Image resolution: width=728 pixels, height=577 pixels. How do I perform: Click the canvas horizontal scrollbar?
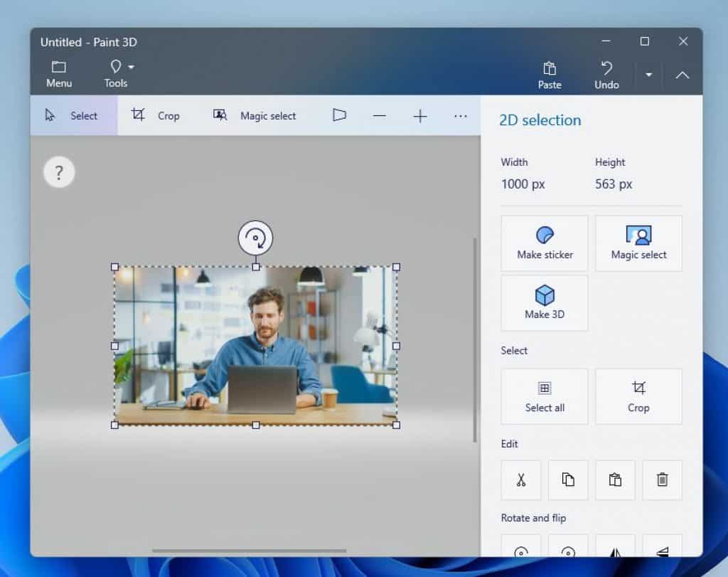point(250,551)
